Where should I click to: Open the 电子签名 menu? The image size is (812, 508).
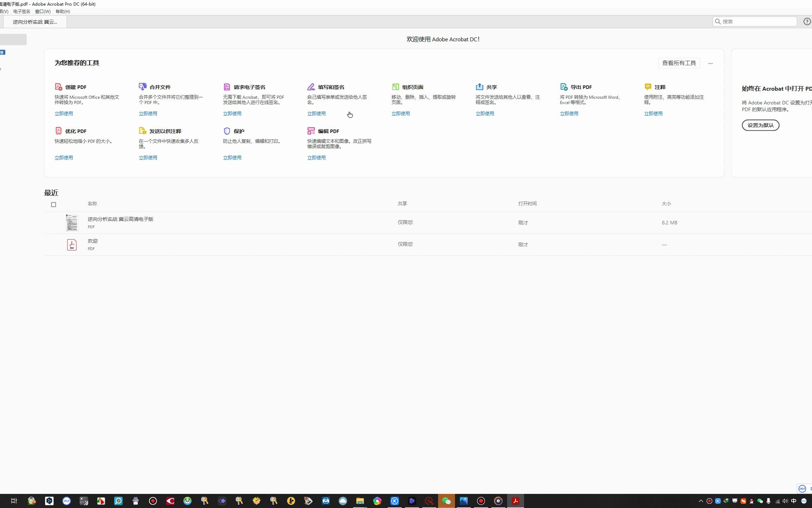[21, 12]
